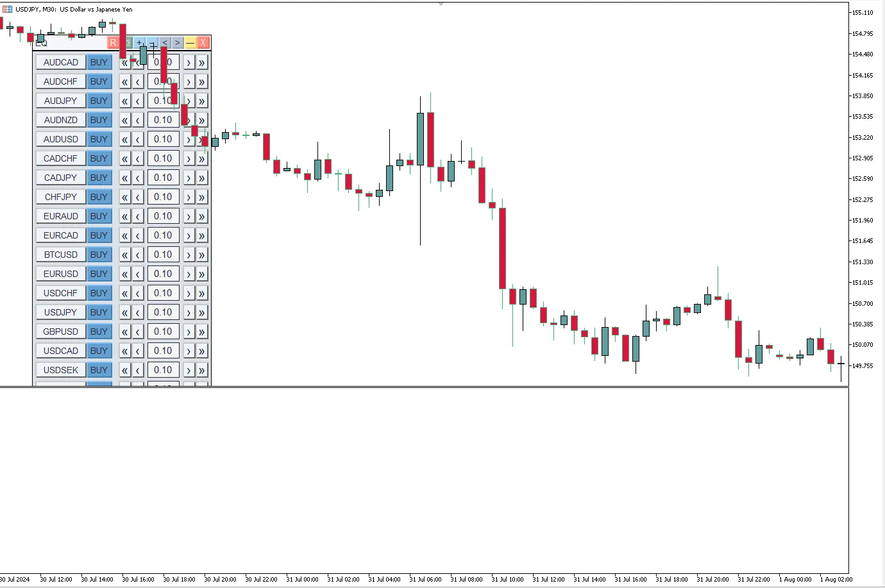The image size is (885, 588).
Task: Click the BUY button for USDJPY
Action: 99,312
